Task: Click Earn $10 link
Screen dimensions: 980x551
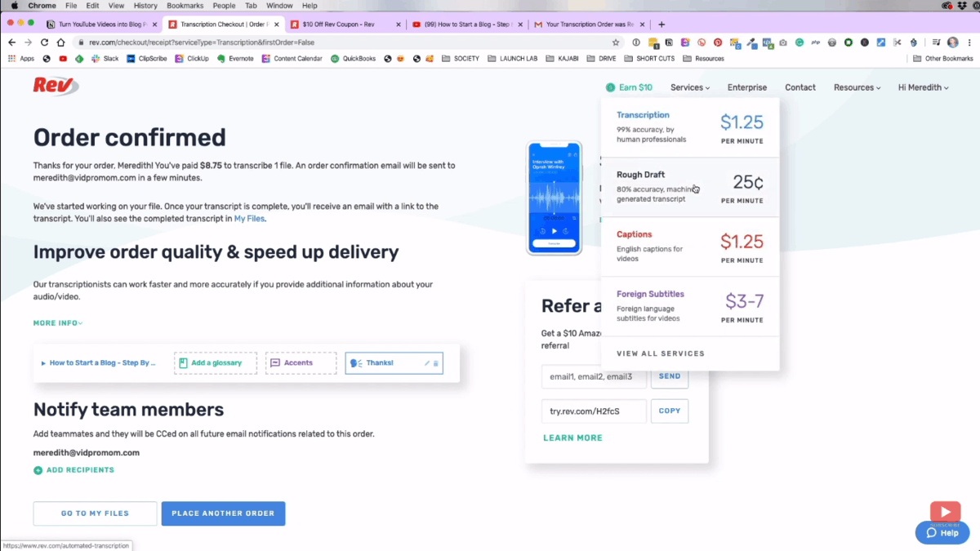Action: (630, 87)
